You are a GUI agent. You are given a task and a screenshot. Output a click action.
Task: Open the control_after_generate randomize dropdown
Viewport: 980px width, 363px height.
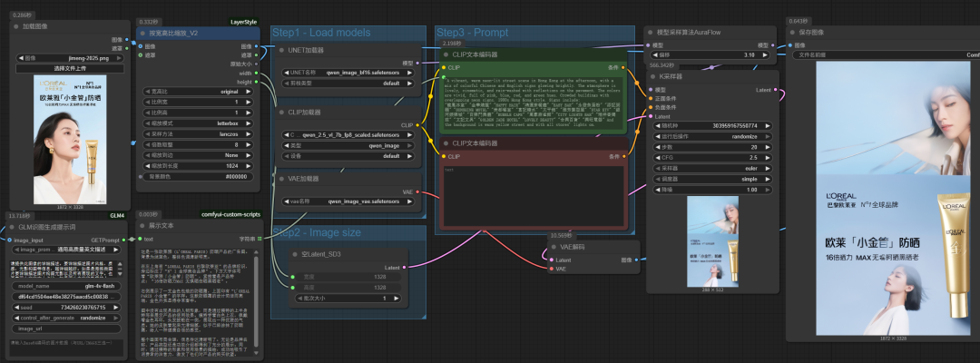click(66, 318)
